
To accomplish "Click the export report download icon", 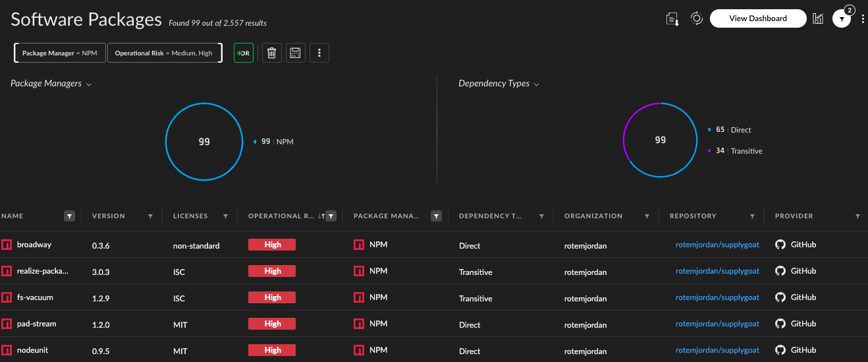I will tap(672, 19).
